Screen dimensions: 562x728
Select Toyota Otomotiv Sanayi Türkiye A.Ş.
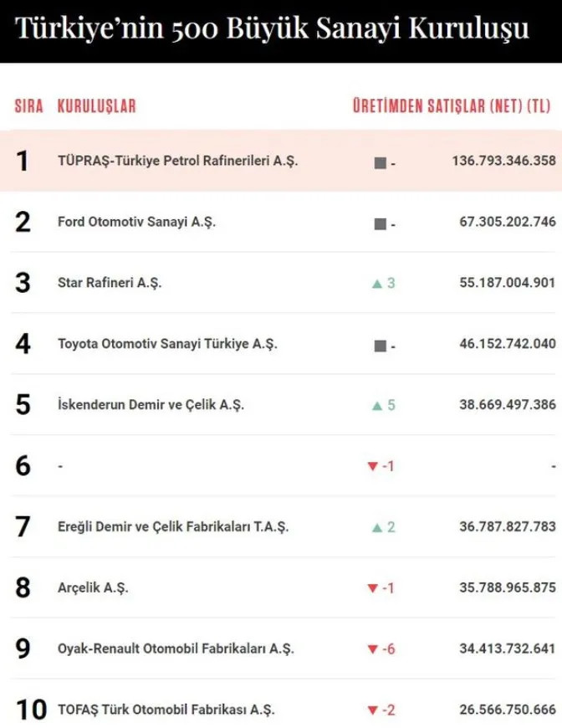[x=166, y=345]
